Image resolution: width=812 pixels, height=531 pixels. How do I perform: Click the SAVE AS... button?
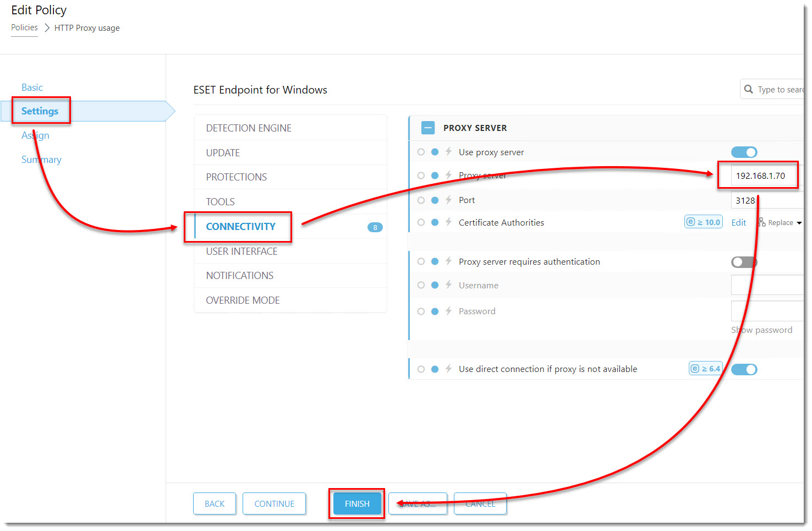[418, 503]
